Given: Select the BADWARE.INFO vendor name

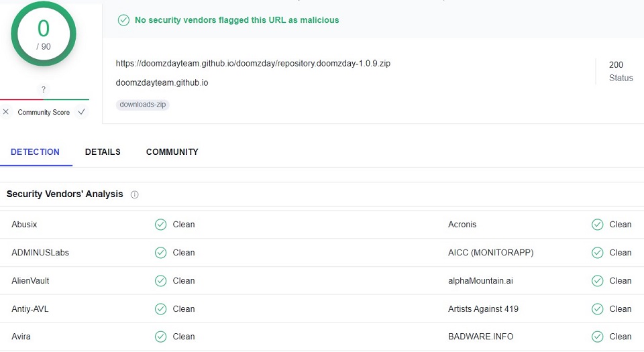Looking at the screenshot, I should [x=480, y=337].
